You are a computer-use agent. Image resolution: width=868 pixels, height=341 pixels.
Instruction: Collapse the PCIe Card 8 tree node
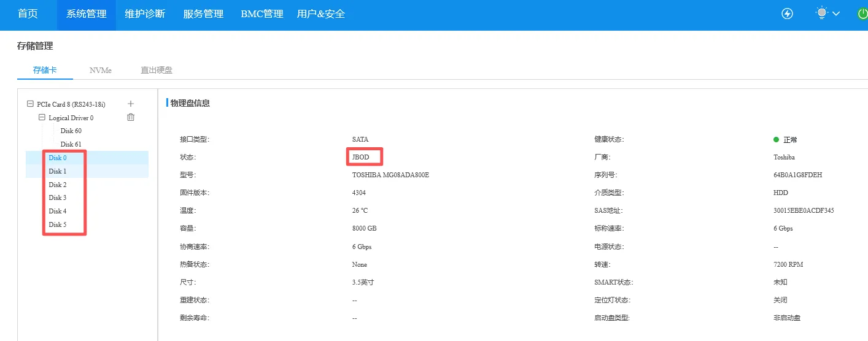coord(30,104)
